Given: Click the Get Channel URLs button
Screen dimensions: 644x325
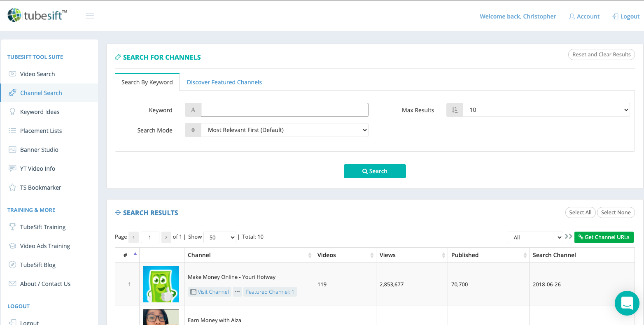Looking at the screenshot, I should click(604, 237).
